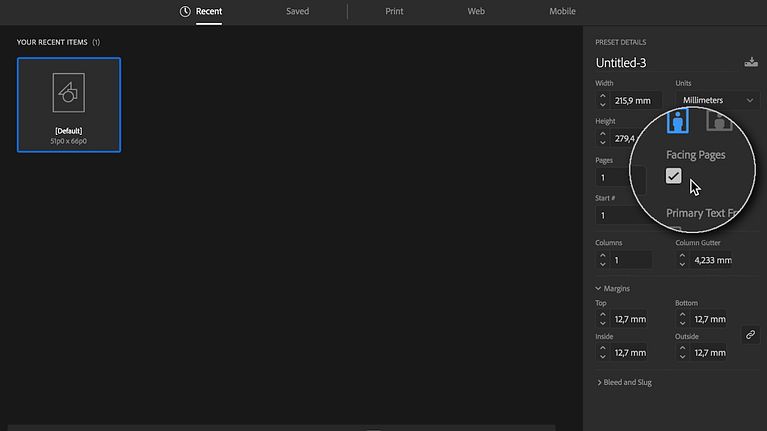Open the Units dropdown showing Millimeters
This screenshot has width=767, height=431.
click(718, 100)
